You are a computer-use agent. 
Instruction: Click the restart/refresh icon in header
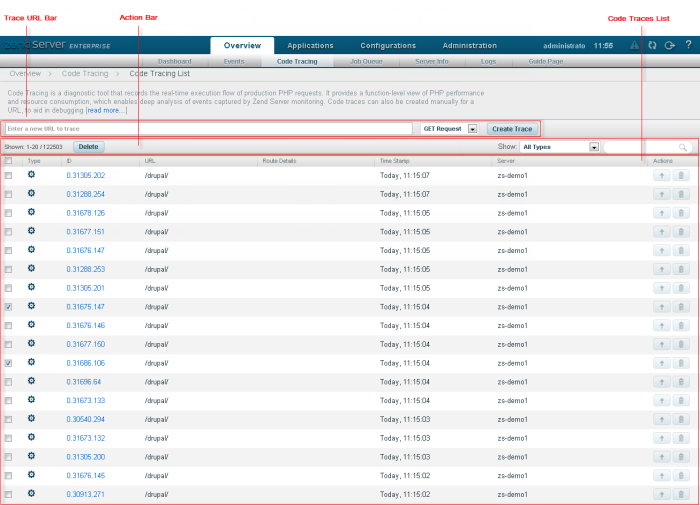(652, 45)
